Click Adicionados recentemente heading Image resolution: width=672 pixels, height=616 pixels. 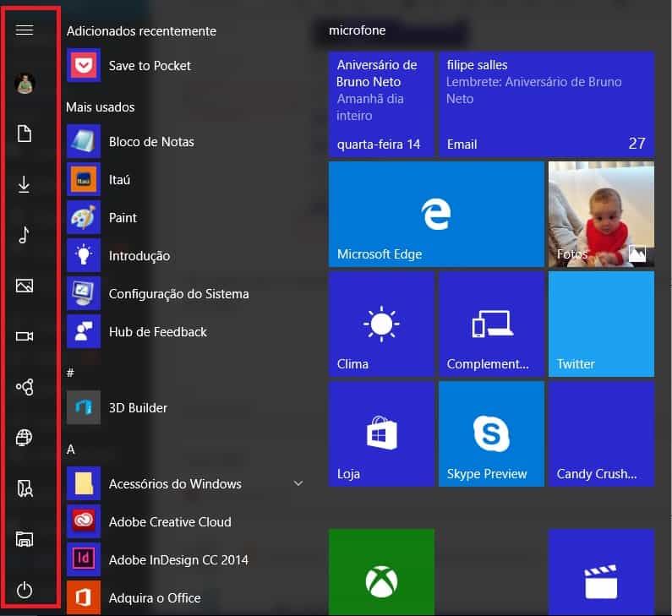(141, 31)
